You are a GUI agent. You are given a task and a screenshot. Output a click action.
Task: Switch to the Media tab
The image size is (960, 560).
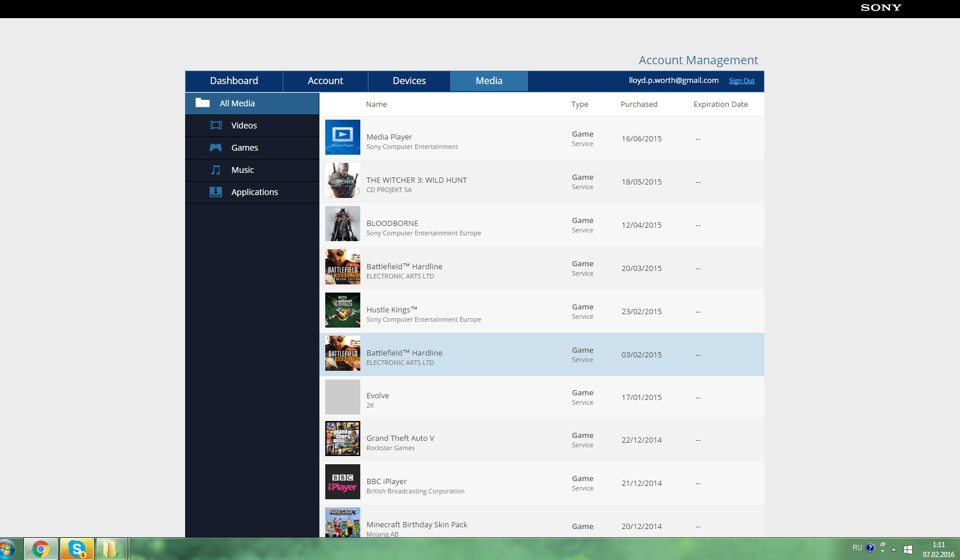[489, 81]
